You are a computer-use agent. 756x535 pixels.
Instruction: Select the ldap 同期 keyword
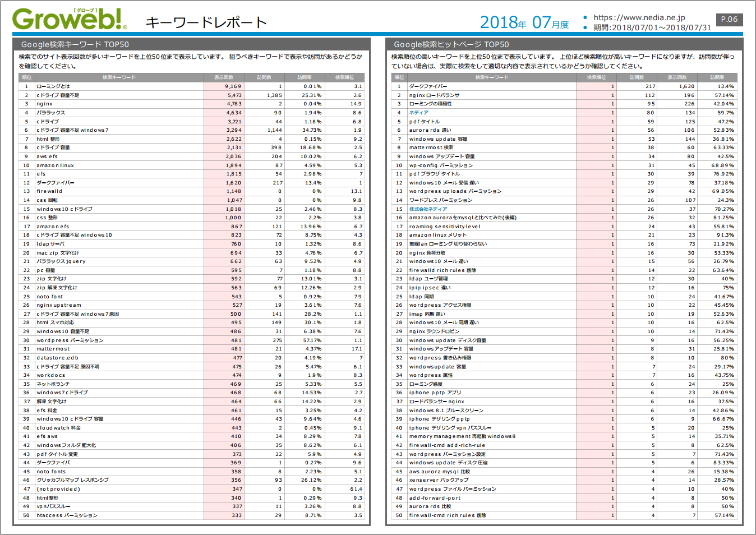pyautogui.click(x=422, y=297)
